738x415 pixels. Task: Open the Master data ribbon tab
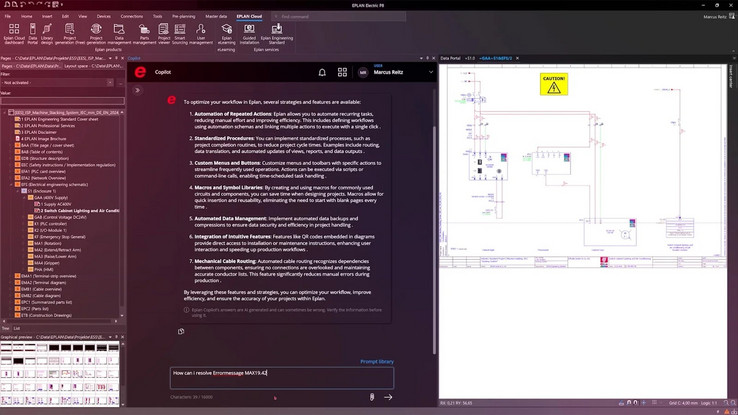pyautogui.click(x=216, y=16)
